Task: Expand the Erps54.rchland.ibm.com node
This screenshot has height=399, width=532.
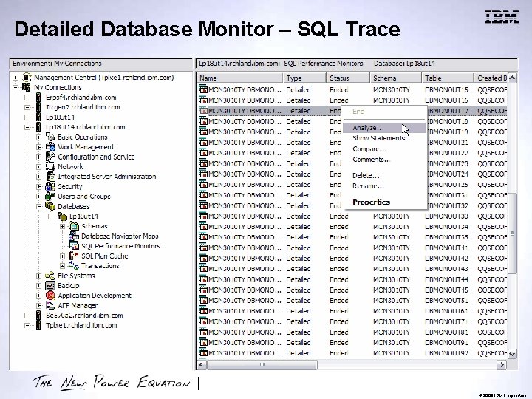Action: click(x=27, y=98)
